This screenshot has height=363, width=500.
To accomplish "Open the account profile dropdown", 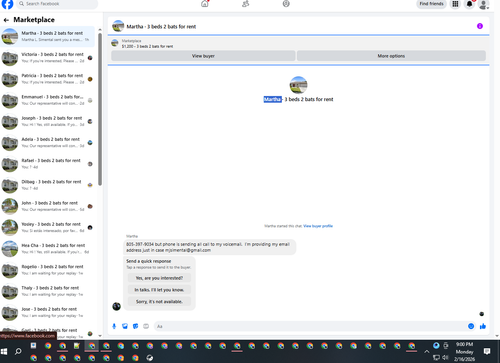I will tap(484, 4).
